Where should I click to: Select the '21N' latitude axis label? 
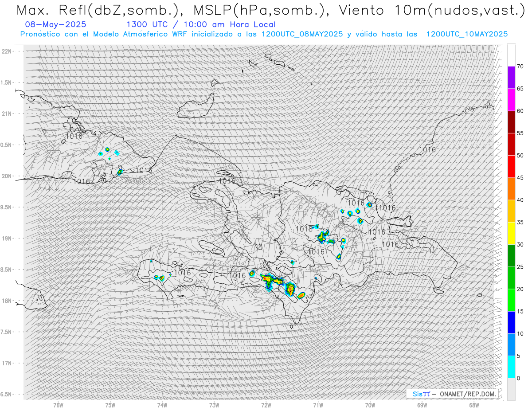pos(6,114)
